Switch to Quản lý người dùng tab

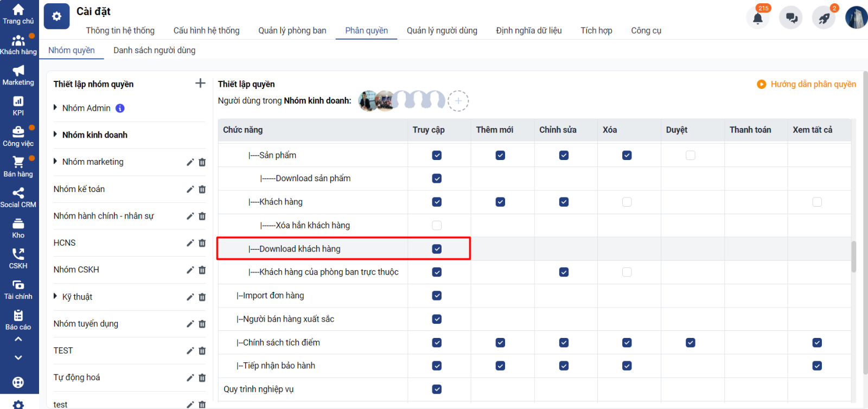pos(442,30)
